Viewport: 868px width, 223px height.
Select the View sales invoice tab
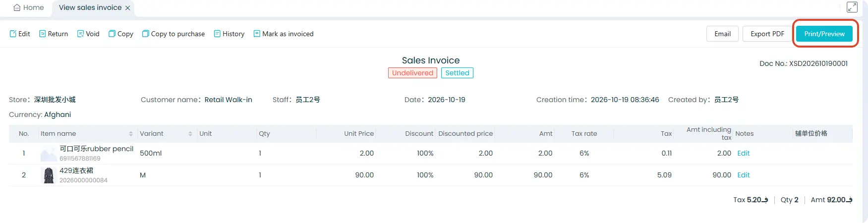tap(90, 7)
